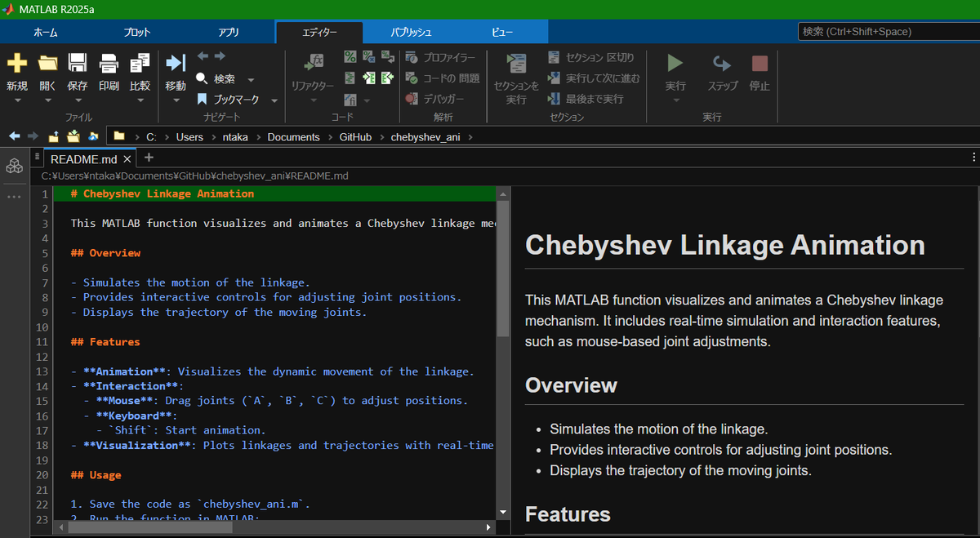Click the smart indent code icon
This screenshot has width=980, height=538.
(x=350, y=78)
